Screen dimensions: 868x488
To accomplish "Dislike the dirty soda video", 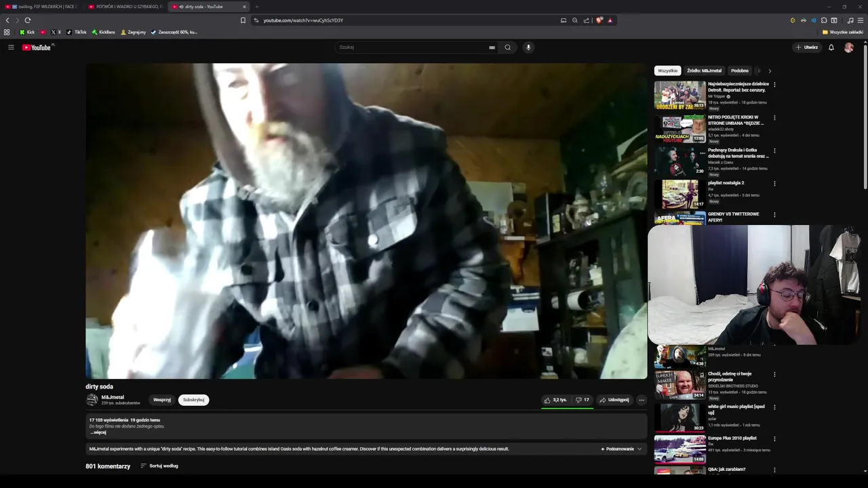I will coord(583,400).
